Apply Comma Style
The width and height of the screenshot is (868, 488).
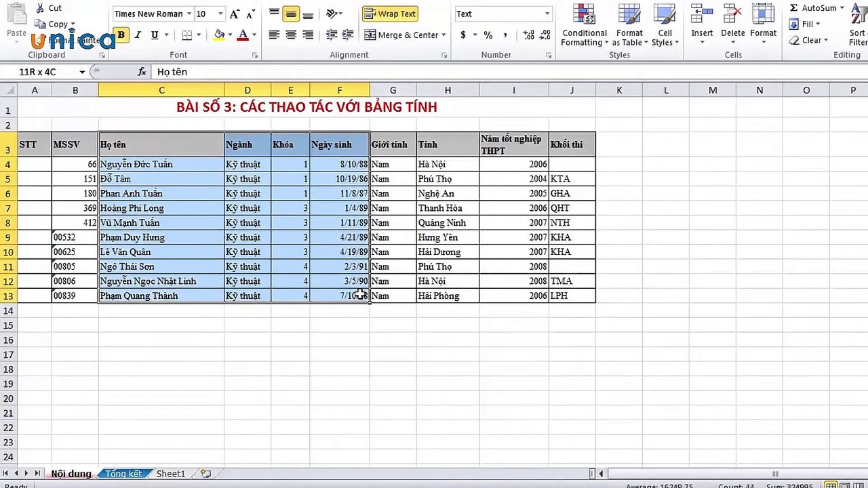(x=507, y=35)
